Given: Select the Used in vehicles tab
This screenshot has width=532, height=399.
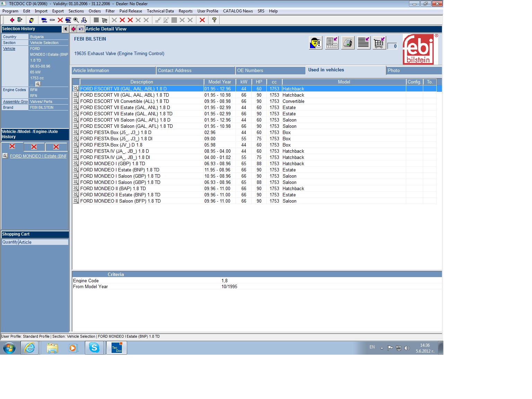Looking at the screenshot, I should click(346, 70).
